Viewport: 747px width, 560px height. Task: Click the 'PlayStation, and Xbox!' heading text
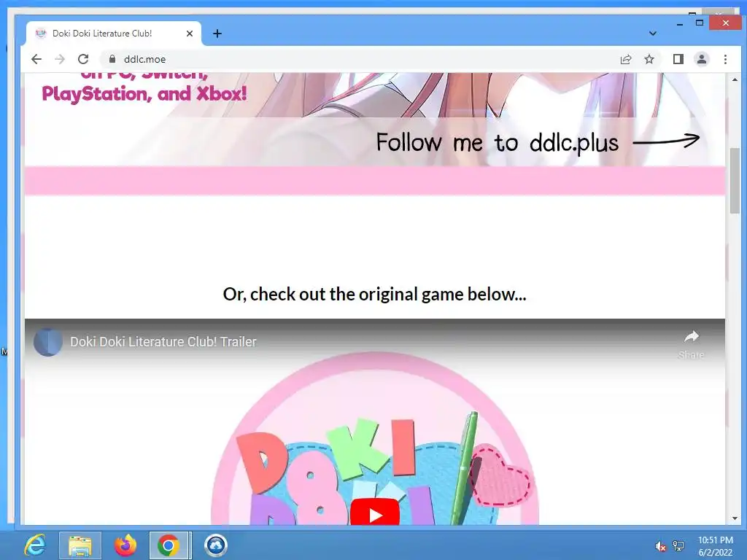[144, 94]
